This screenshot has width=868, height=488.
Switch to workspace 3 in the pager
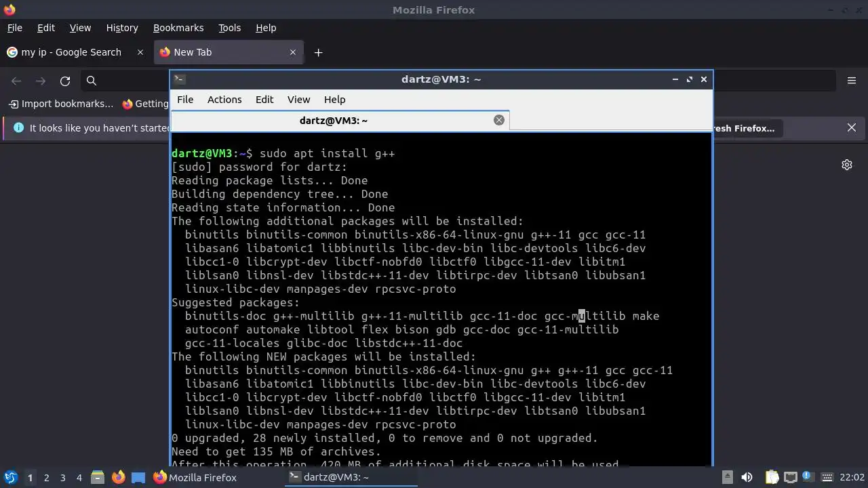[62, 477]
